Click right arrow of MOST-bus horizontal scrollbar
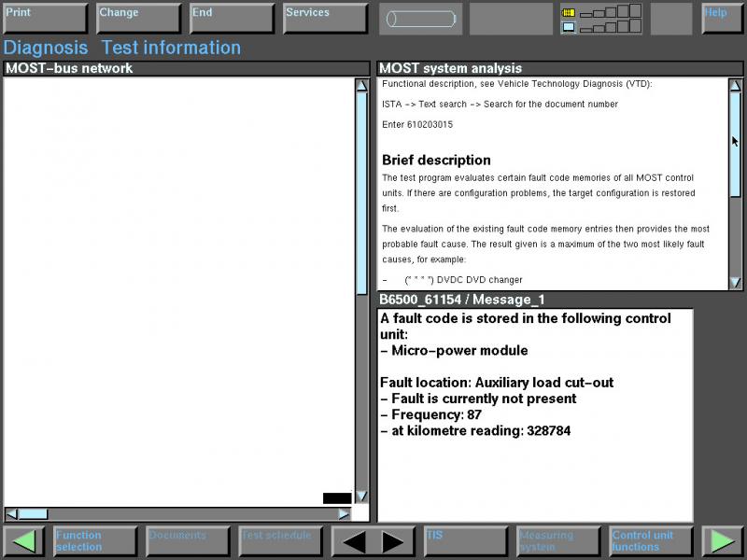Image resolution: width=747 pixels, height=560 pixels. click(344, 513)
